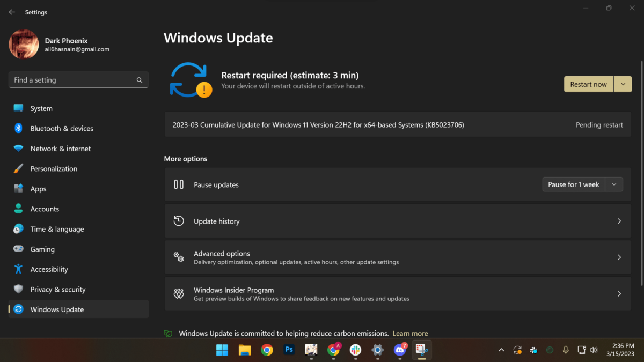Click the back arrow in Settings header
The height and width of the screenshot is (362, 644).
[12, 12]
